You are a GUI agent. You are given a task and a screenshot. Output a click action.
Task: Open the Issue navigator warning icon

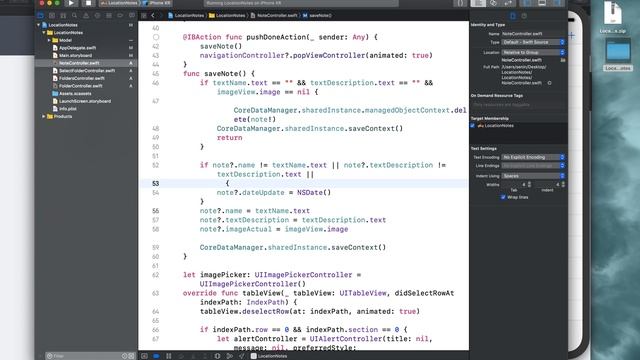(86, 16)
